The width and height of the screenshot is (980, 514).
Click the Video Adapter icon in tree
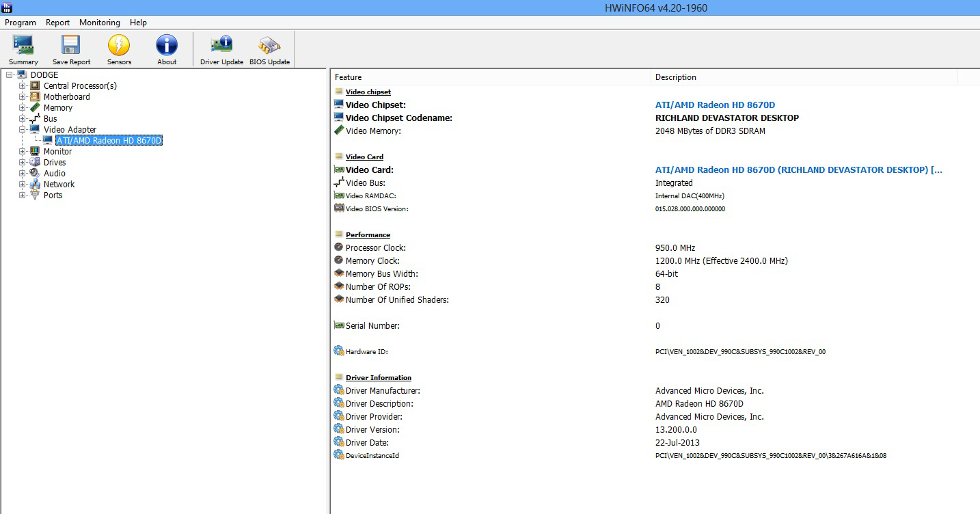[36, 129]
